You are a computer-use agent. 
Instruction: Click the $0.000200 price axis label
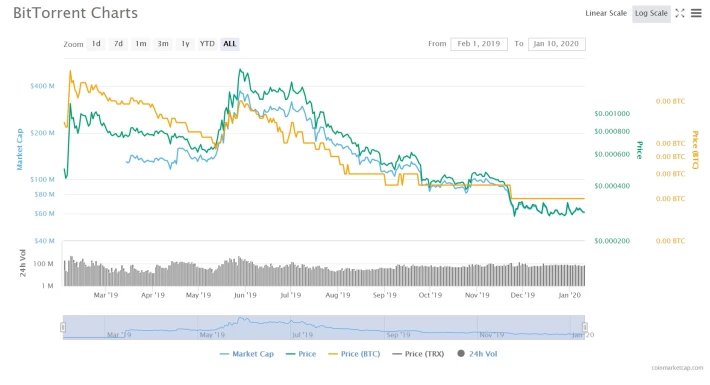pyautogui.click(x=612, y=241)
